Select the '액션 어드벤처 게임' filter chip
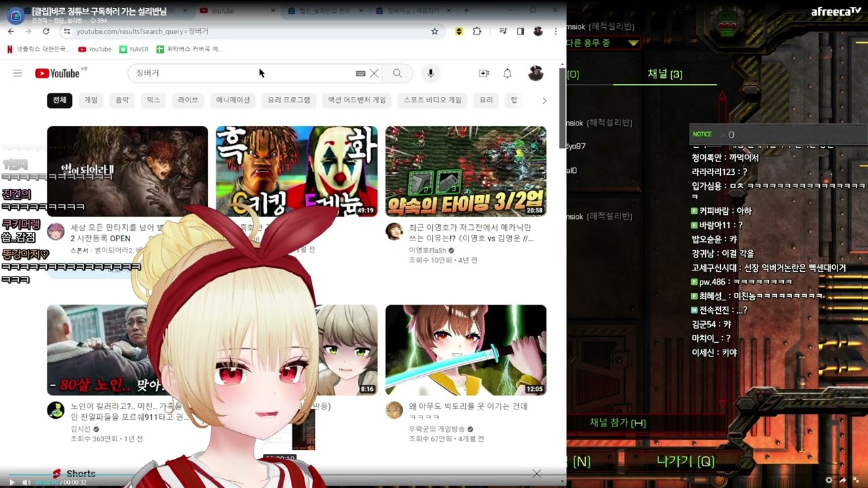The height and width of the screenshot is (488, 868). (357, 100)
